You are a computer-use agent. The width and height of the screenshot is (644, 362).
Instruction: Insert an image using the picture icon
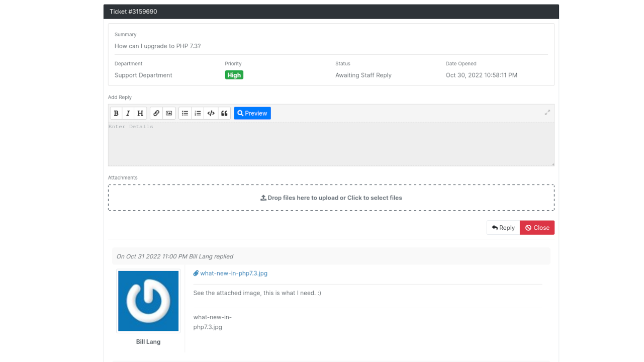pyautogui.click(x=169, y=113)
